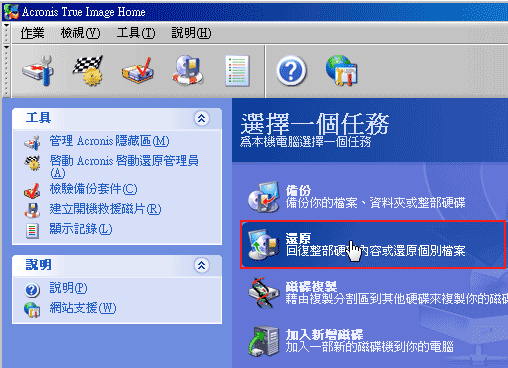Select the 檢驗備份套件(C) link

93,189
